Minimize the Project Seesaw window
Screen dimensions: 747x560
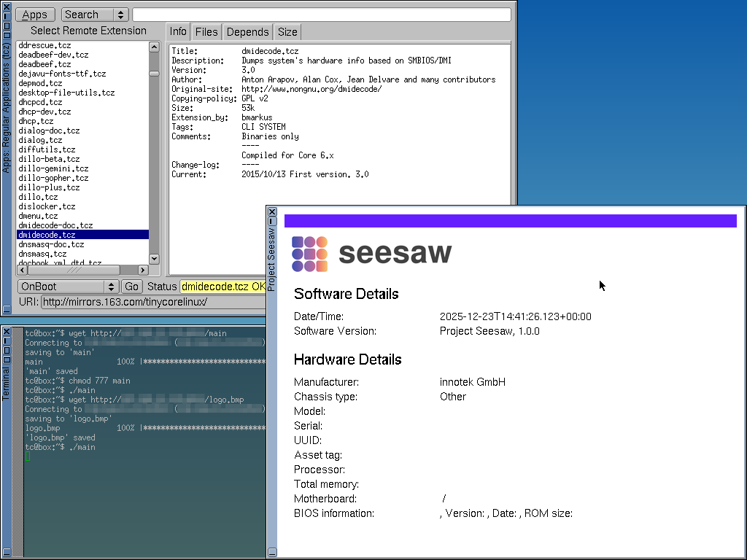[x=272, y=221]
